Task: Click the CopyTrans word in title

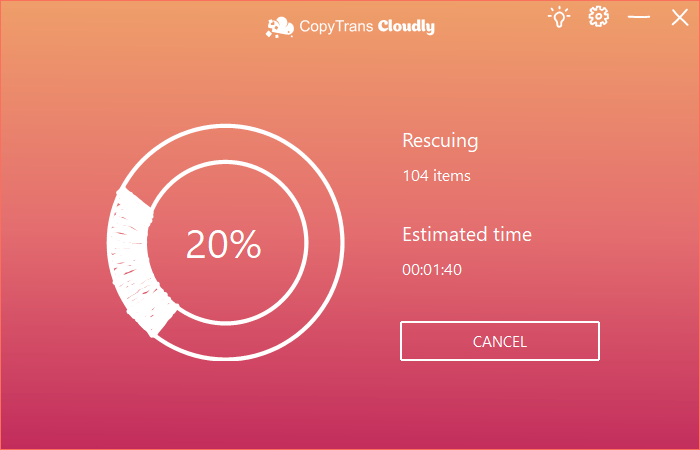Action: (336, 27)
